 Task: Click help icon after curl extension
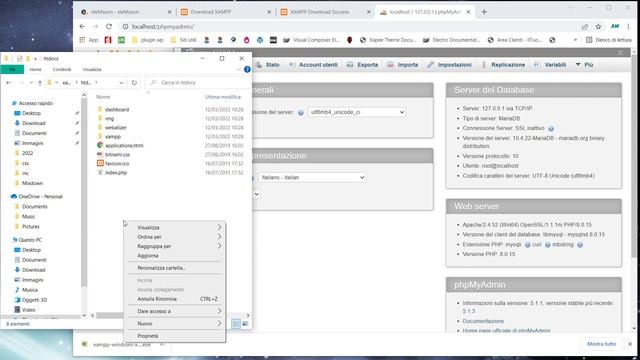point(547,245)
